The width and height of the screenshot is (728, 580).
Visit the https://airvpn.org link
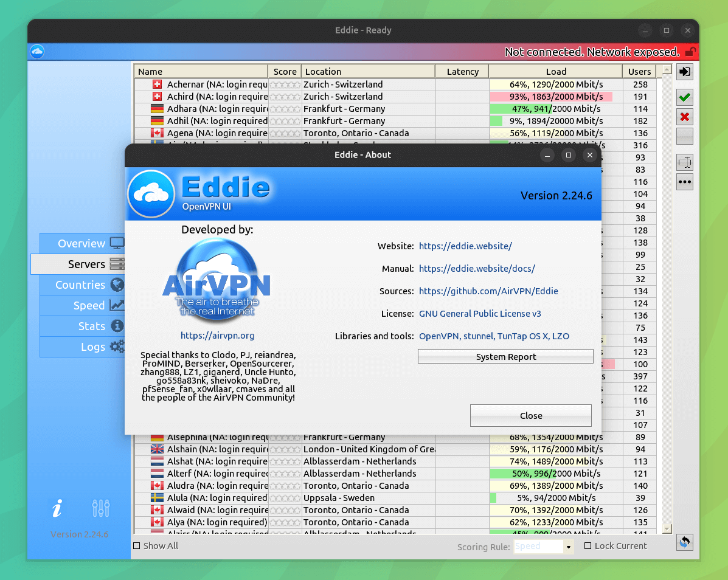point(217,335)
